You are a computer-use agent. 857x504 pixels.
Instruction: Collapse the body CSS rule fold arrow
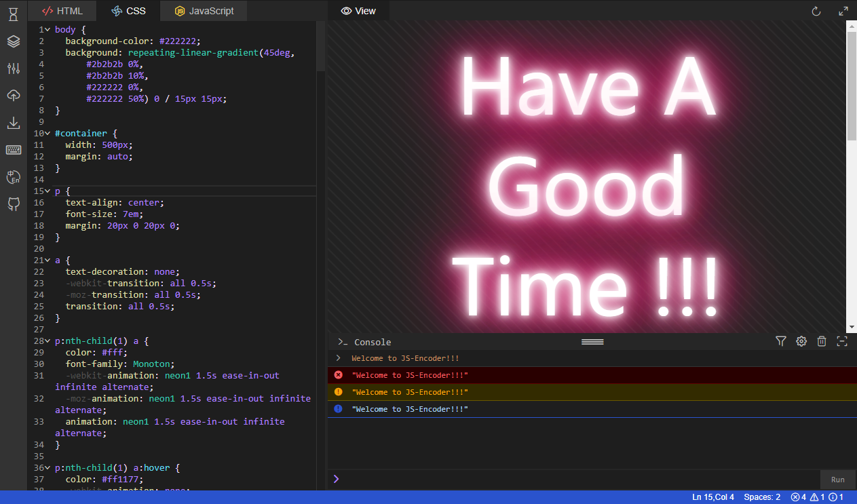[47, 30]
